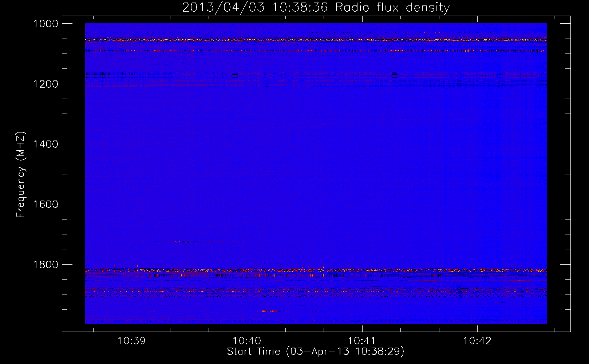Select the 1000 frequency tick label
Image resolution: width=589 pixels, height=364 pixels.
[x=46, y=24]
